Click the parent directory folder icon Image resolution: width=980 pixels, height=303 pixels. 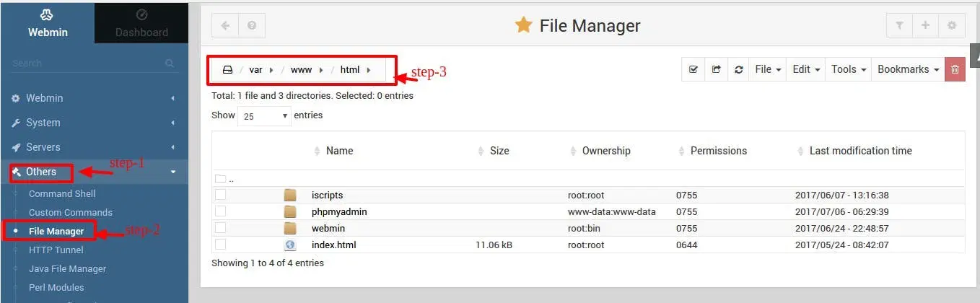tap(220, 178)
